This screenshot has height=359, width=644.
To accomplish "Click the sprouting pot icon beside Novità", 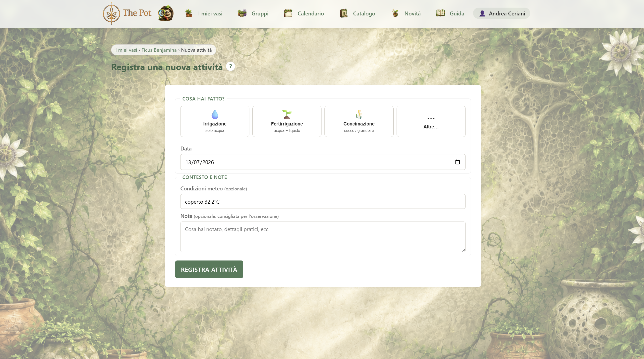I will click(395, 13).
